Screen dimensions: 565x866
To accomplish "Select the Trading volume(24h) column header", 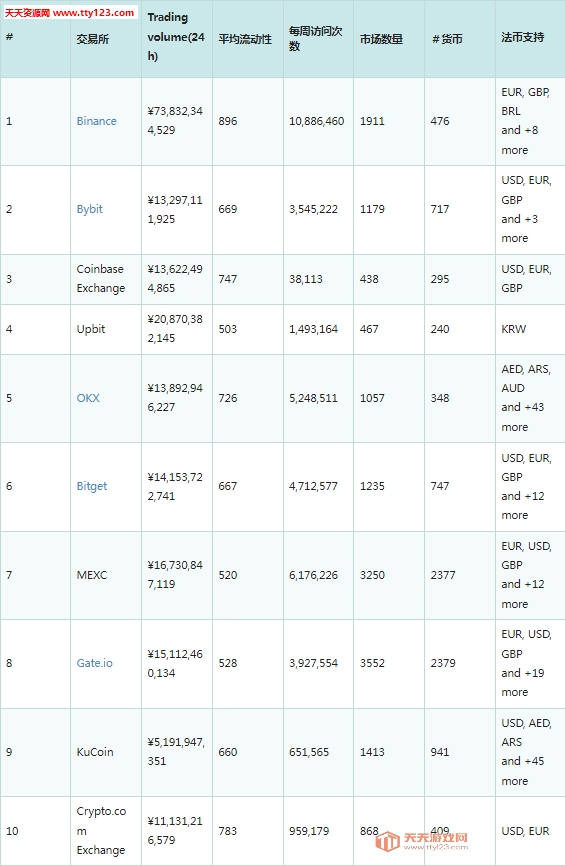I will (x=176, y=36).
